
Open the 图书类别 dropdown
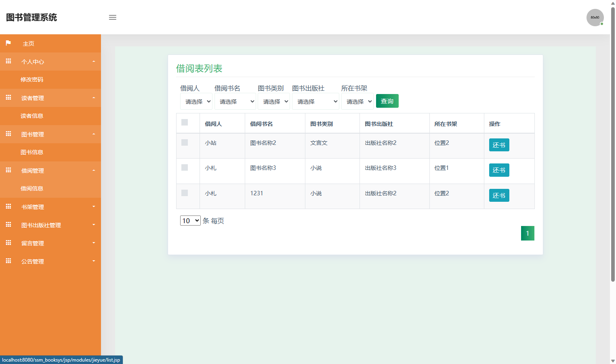[x=274, y=101]
